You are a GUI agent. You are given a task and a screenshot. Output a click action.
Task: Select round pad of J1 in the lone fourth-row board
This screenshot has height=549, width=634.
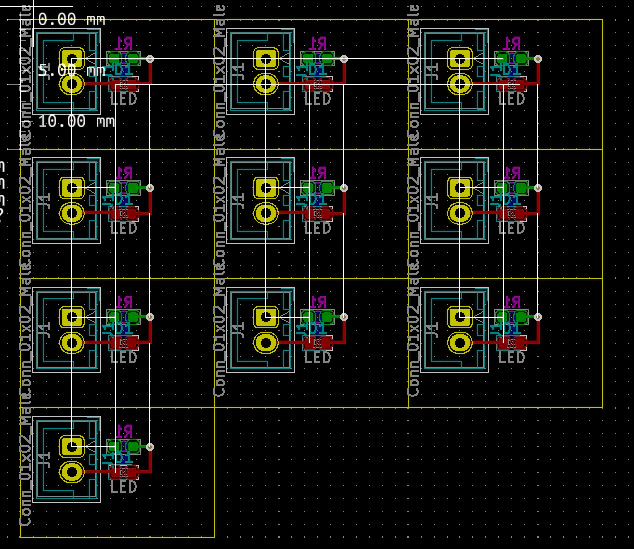pyautogui.click(x=72, y=472)
